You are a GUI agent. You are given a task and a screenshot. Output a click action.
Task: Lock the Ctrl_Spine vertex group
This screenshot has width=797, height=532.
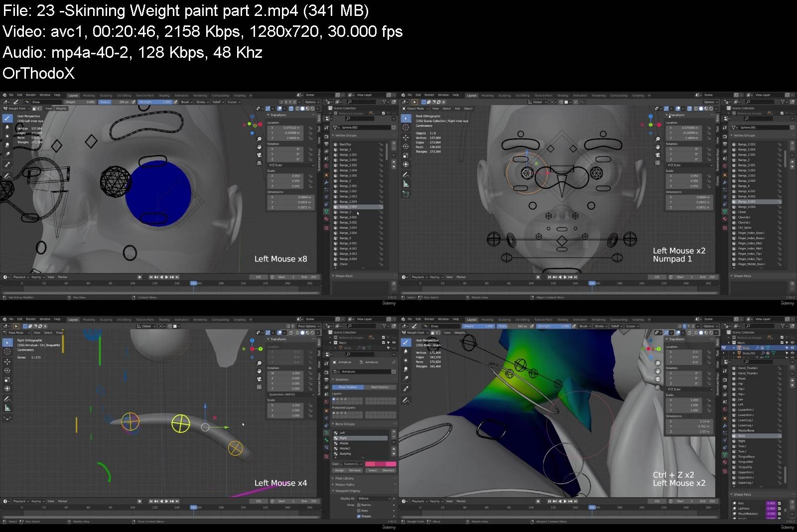click(x=780, y=228)
